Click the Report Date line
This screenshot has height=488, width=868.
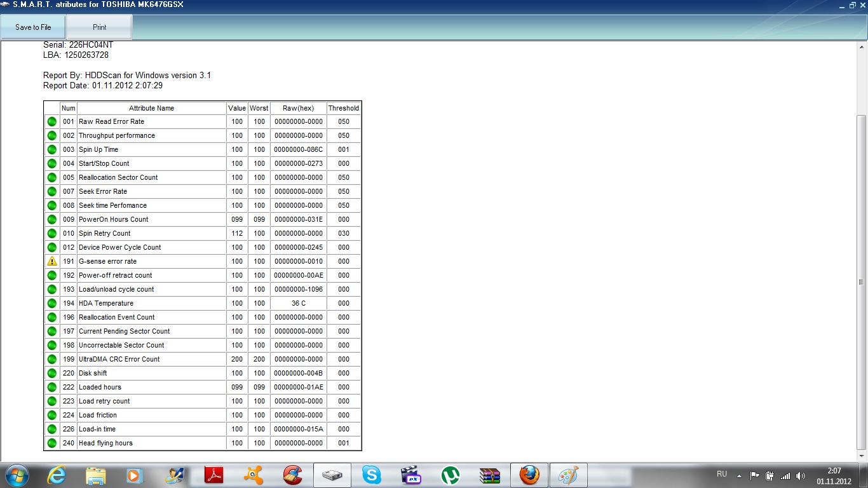click(103, 85)
